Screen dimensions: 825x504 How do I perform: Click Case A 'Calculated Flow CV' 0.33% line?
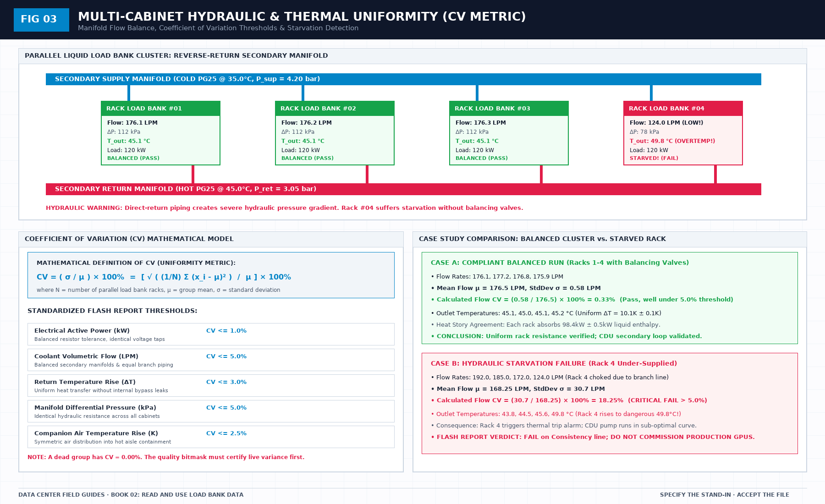[x=582, y=300]
